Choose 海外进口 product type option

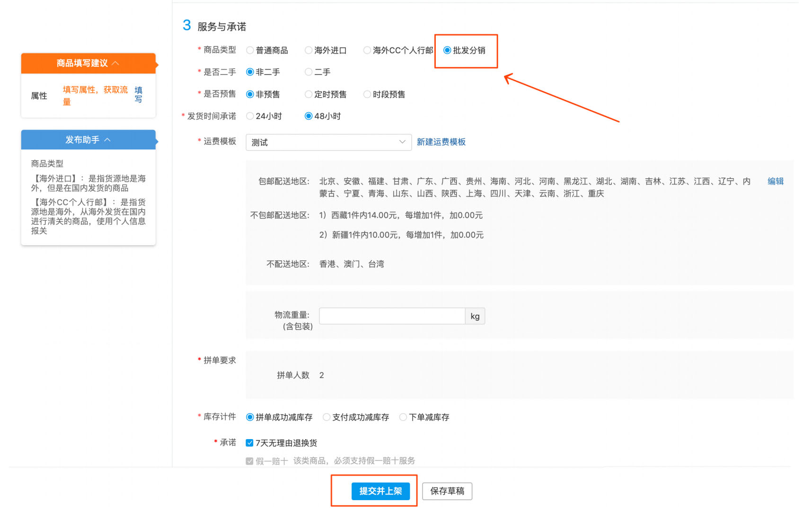pos(309,50)
